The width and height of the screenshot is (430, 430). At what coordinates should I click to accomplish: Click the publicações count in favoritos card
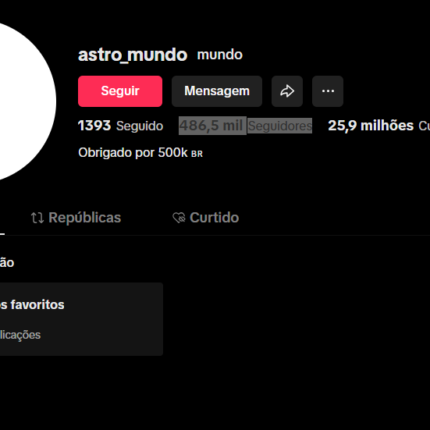point(20,335)
